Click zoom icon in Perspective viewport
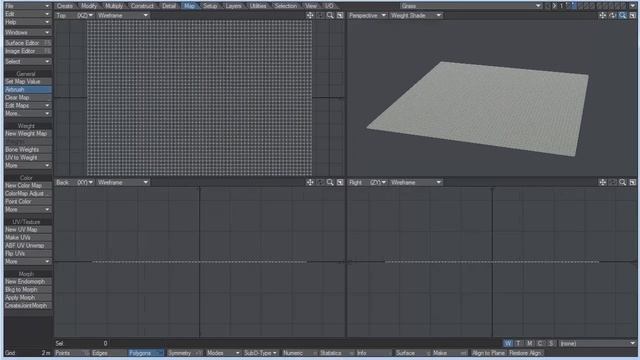Viewport: 640px width, 360px height. pyautogui.click(x=622, y=16)
